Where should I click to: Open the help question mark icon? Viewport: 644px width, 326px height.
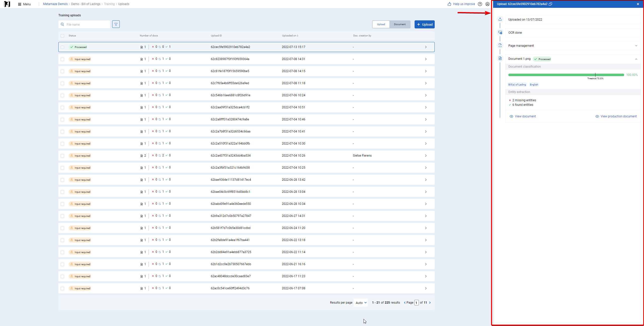point(480,4)
